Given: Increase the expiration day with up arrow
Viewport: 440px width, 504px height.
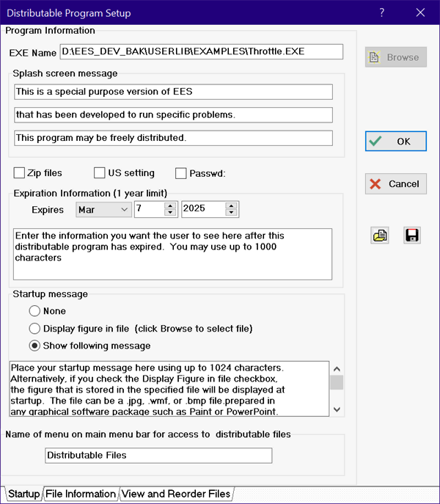Looking at the screenshot, I should 170,205.
